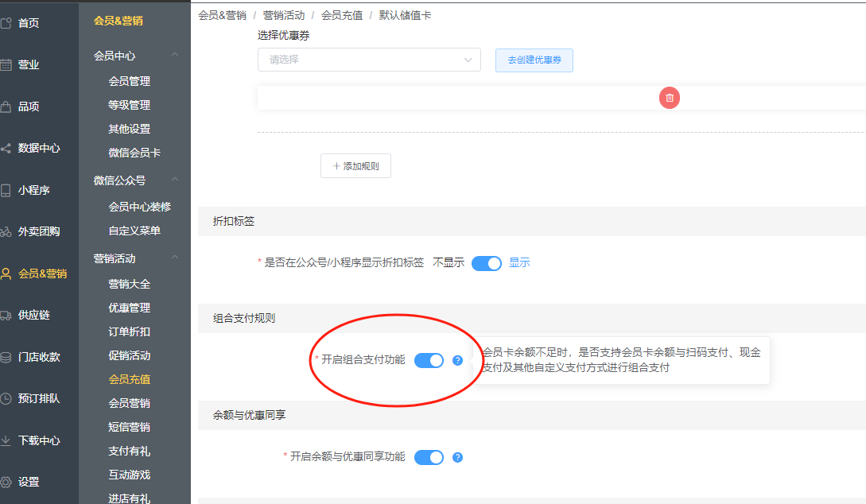Click the 组合支付规则 section header
866x504 pixels.
(x=244, y=319)
